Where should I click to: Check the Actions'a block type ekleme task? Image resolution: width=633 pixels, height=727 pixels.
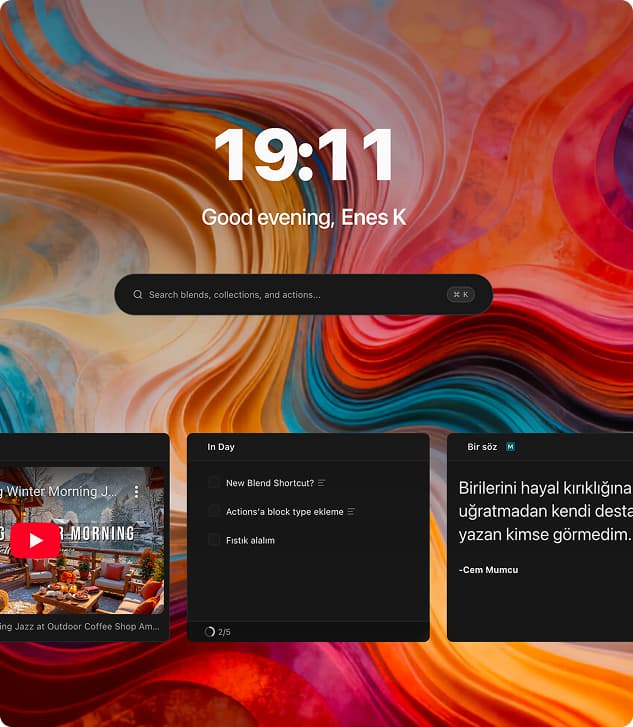(214, 511)
